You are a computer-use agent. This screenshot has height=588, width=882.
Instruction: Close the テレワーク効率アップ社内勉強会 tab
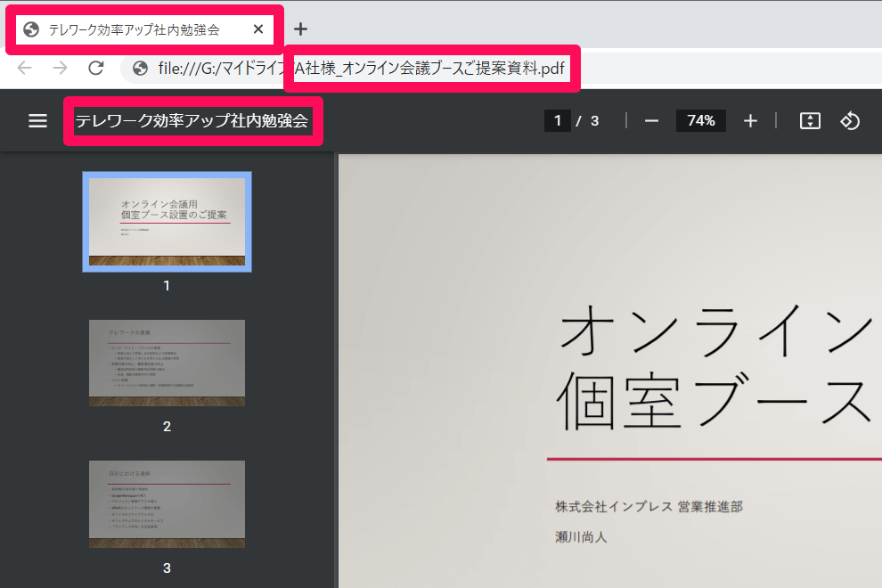pos(258,29)
